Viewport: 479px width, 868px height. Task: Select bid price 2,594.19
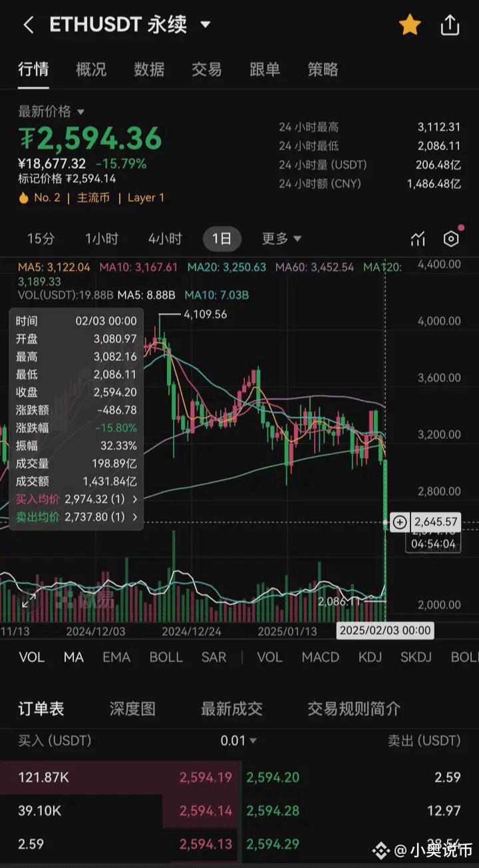pos(206,777)
